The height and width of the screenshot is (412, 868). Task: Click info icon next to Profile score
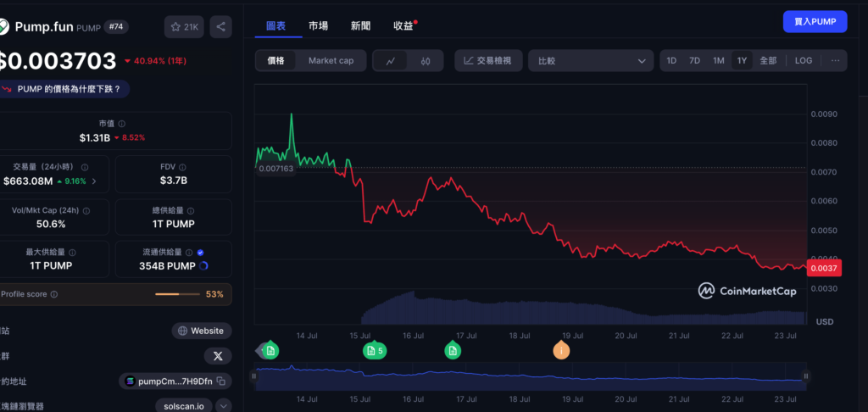click(53, 295)
